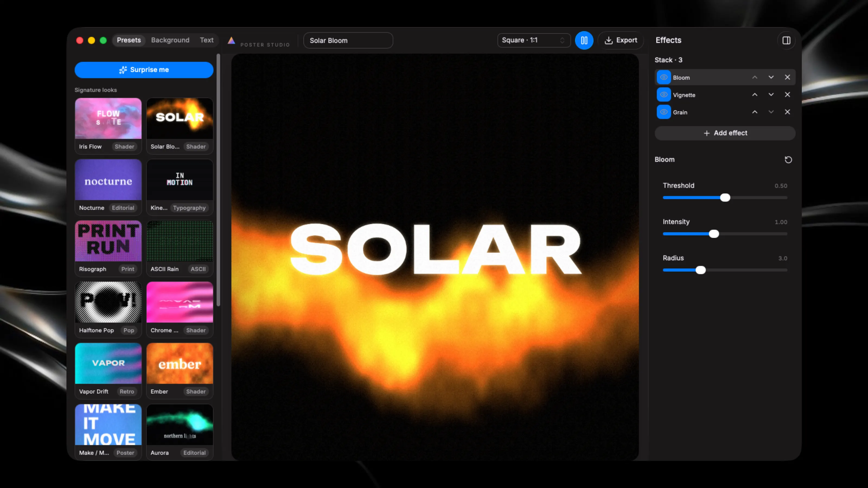Click Add effect button
868x488 pixels.
(x=725, y=133)
